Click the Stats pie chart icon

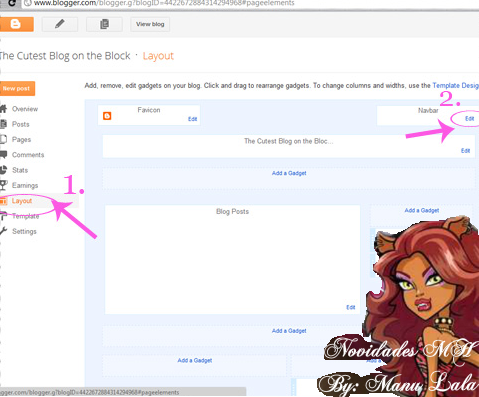[x=3, y=170]
